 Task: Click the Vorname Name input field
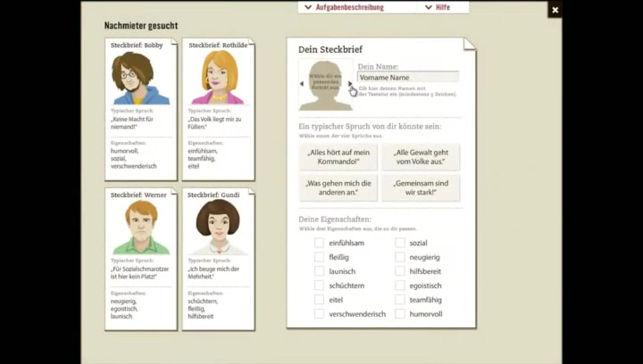coord(408,77)
